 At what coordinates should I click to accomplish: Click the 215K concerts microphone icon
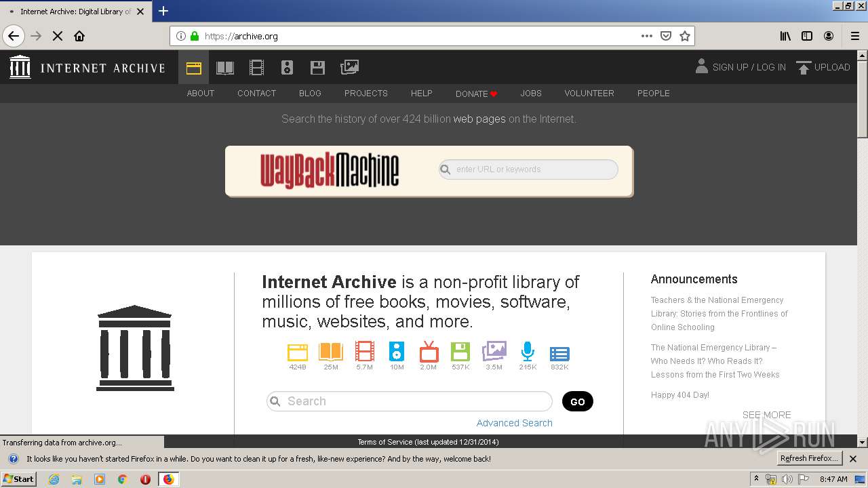[528, 352]
